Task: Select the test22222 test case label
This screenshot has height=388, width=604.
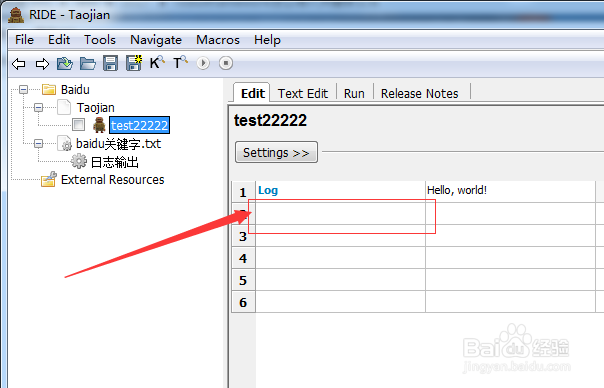Action: click(x=139, y=125)
